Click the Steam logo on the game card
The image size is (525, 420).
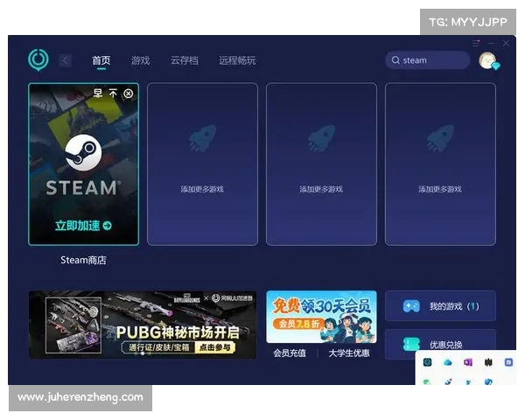click(83, 152)
